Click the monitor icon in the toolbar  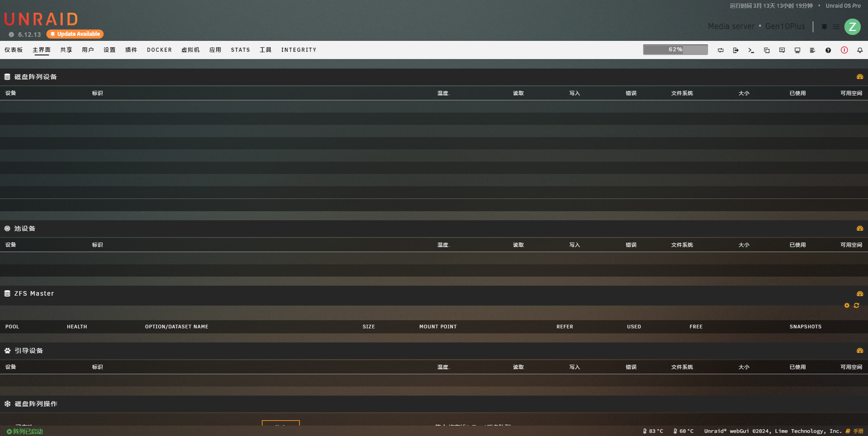pyautogui.click(x=797, y=50)
